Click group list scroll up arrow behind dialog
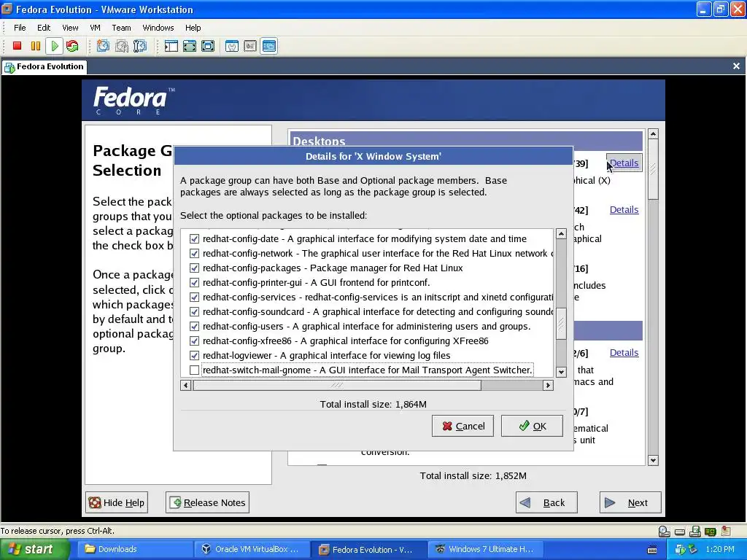 coord(653,134)
